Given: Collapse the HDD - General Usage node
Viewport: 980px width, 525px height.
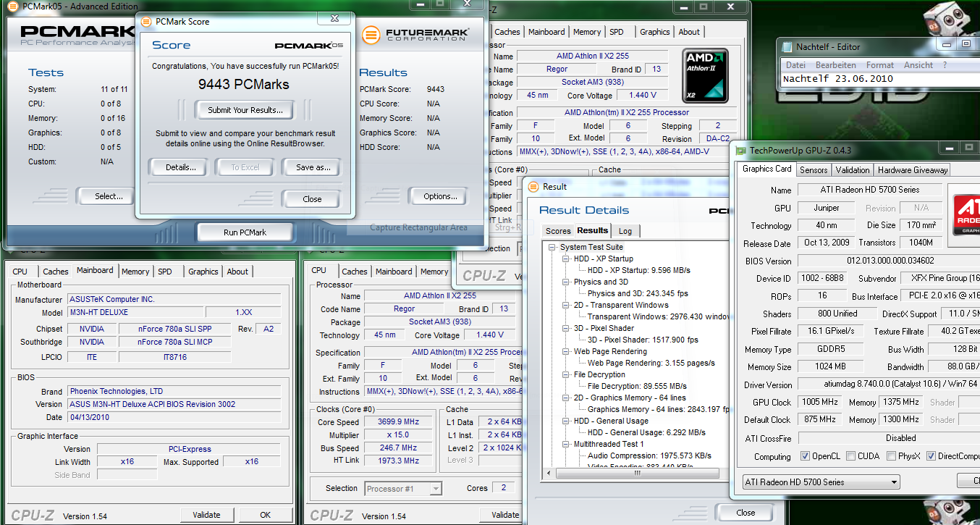Looking at the screenshot, I should click(566, 421).
